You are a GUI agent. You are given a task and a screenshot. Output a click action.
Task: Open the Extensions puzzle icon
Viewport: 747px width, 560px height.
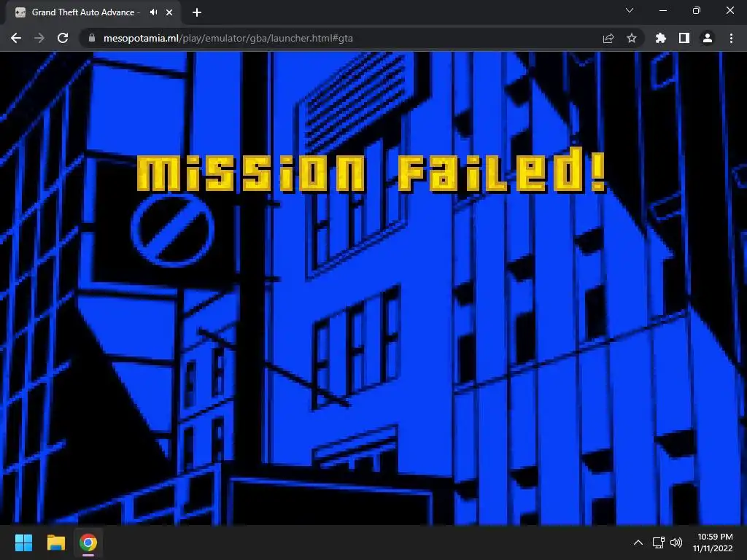660,38
